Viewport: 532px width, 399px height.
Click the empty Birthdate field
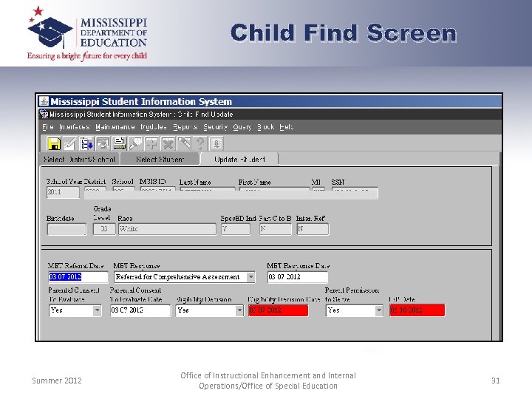coord(66,229)
